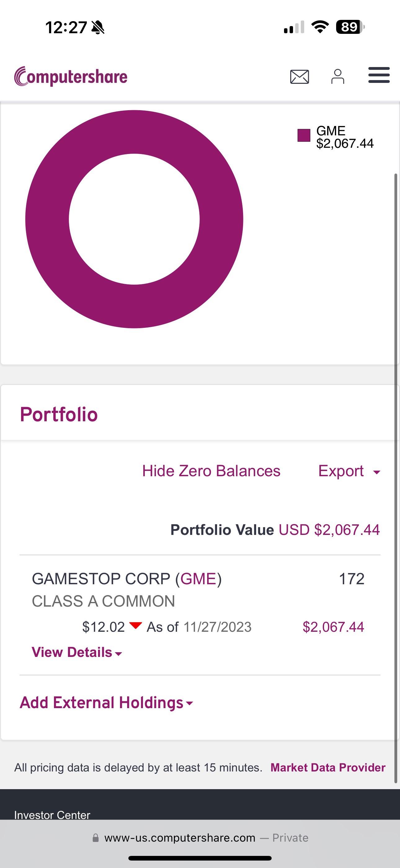Expand View Details for GameStop
Screen dimensions: 400x868
pyautogui.click(x=77, y=652)
